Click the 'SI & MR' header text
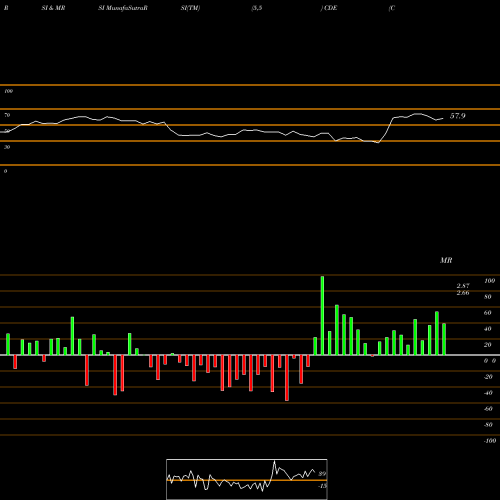This screenshot has width=500, height=500. [53, 8]
